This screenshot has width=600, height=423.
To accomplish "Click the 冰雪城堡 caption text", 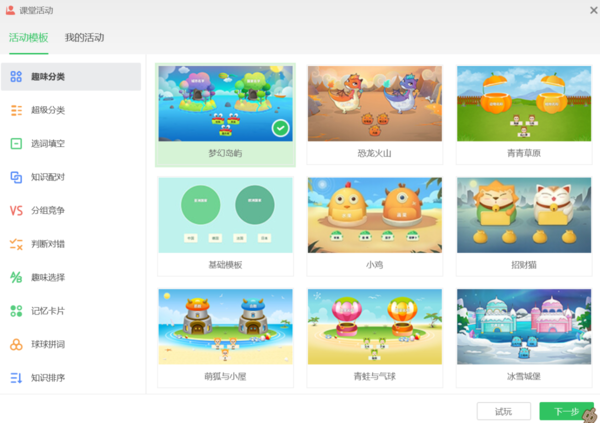I will (x=524, y=377).
